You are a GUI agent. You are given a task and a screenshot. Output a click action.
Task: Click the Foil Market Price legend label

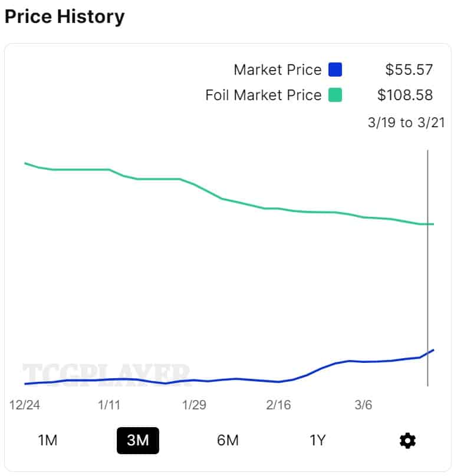(263, 95)
